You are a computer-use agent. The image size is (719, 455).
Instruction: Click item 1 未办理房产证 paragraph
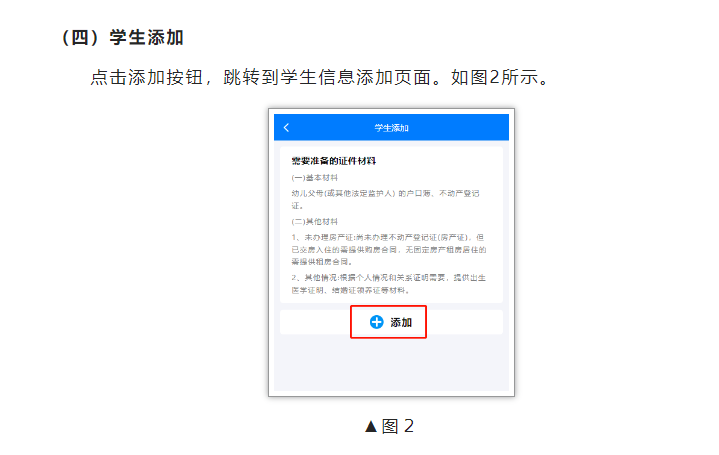click(389, 250)
